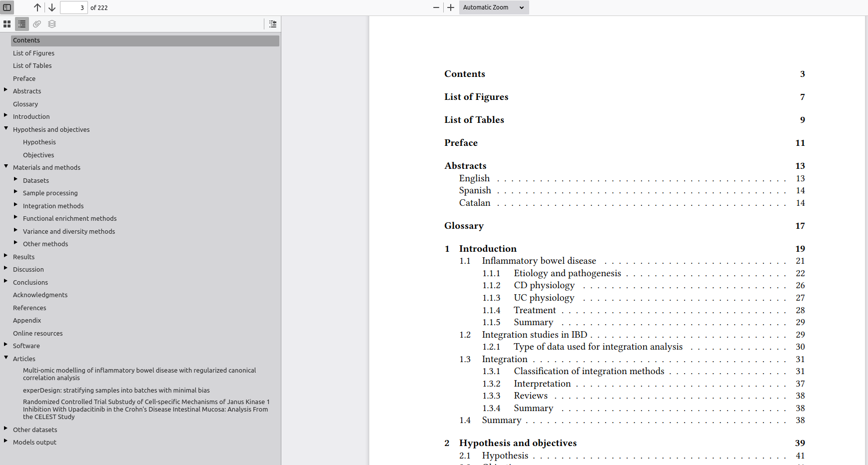Click the current outline item button

point(273,24)
